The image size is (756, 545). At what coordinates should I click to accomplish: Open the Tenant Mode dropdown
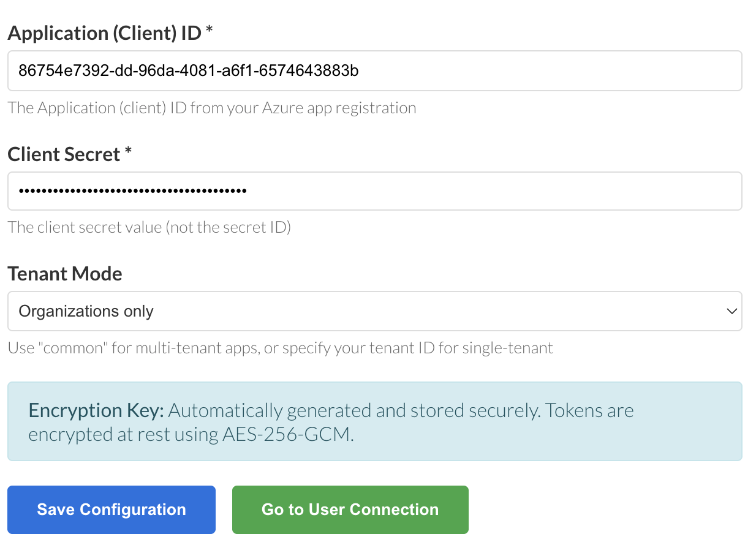374,311
